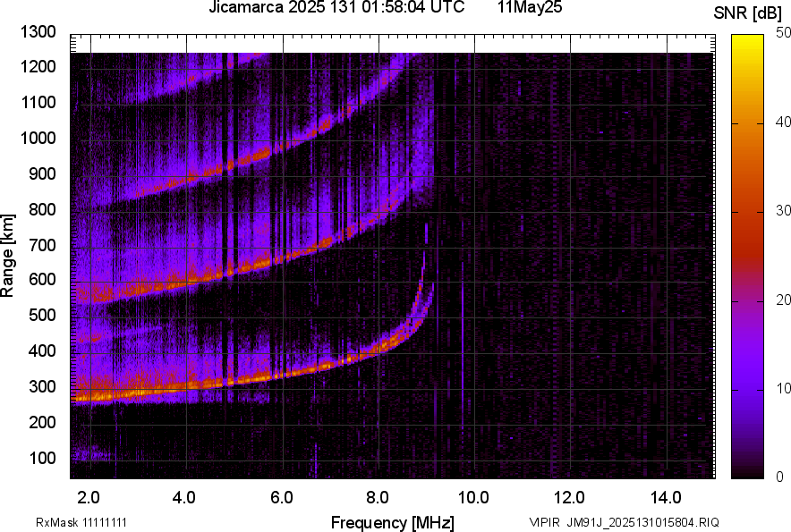This screenshot has height=532, width=791.
Task: Click frequency tick label '8.0'
Action: pyautogui.click(x=377, y=498)
